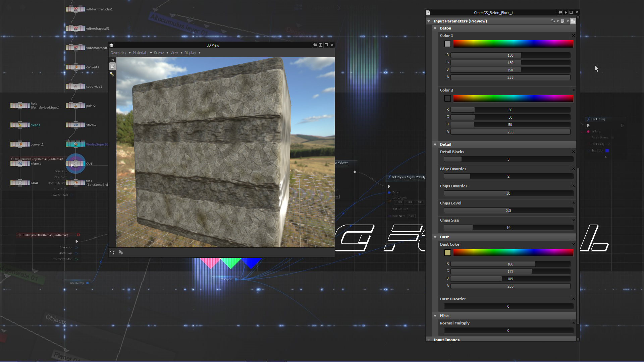Click the Color 2 G slider showing 50
This screenshot has width=644, height=362.
(x=510, y=117)
